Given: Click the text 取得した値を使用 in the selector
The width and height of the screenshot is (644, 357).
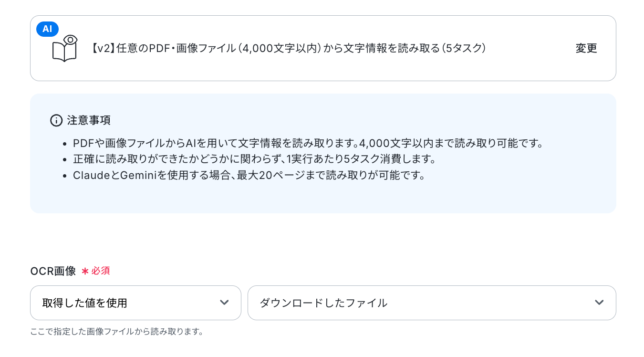Looking at the screenshot, I should [85, 303].
